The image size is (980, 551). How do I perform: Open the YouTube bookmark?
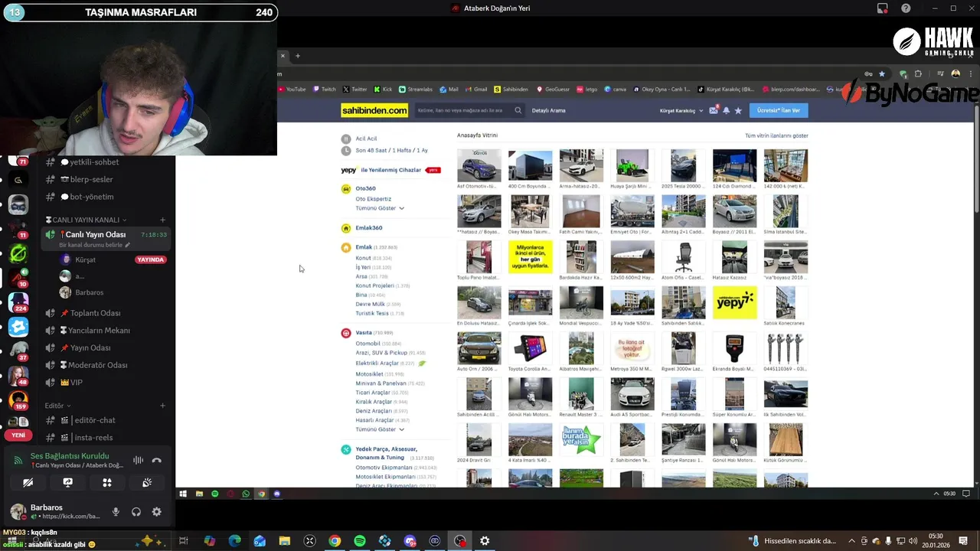tap(292, 89)
